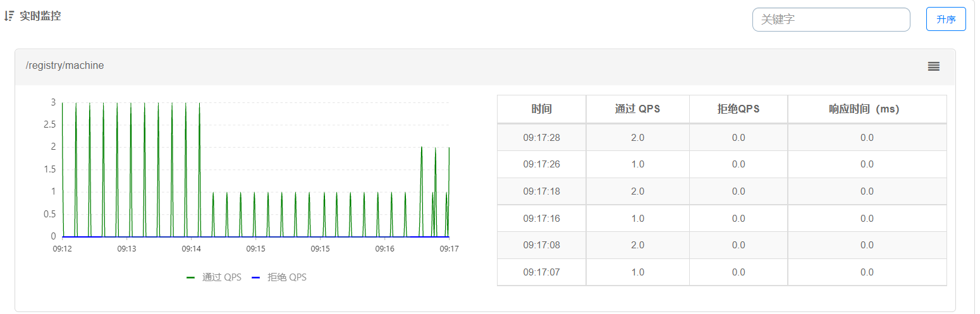980x314 pixels.
Task: Select the 09:17:26 time cell
Action: click(x=542, y=164)
